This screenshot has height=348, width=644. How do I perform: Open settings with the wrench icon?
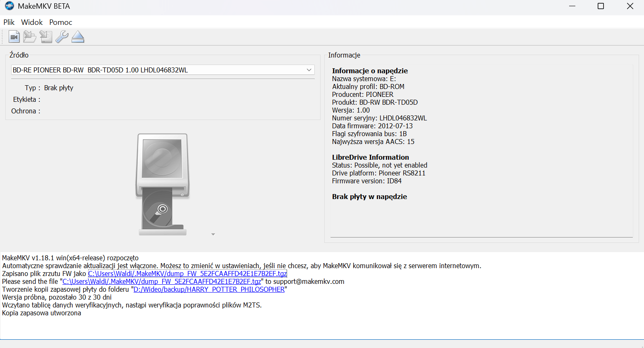pos(62,37)
